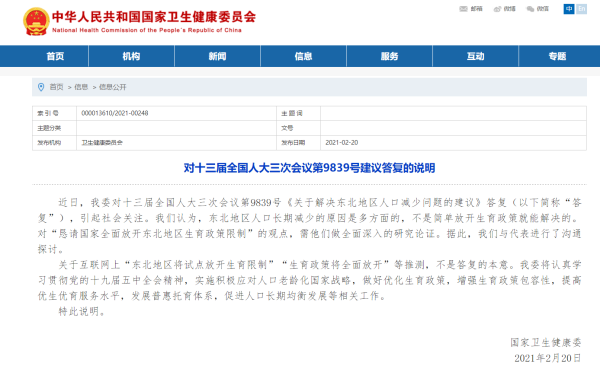Go to 首页 in the breadcrumb

click(56, 87)
